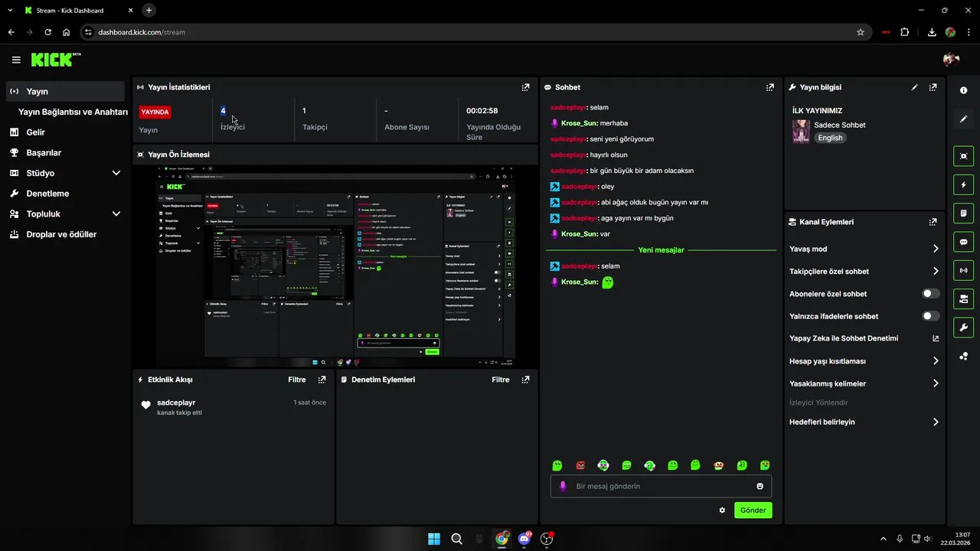The height and width of the screenshot is (551, 980).
Task: Insert the red angry emote
Action: (x=580, y=465)
